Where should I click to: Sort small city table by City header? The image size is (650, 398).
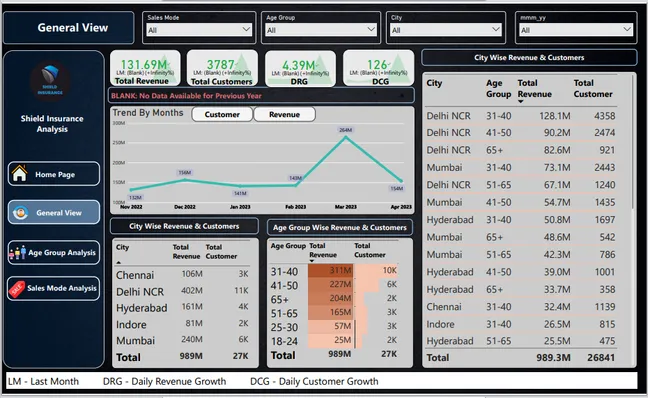(122, 248)
